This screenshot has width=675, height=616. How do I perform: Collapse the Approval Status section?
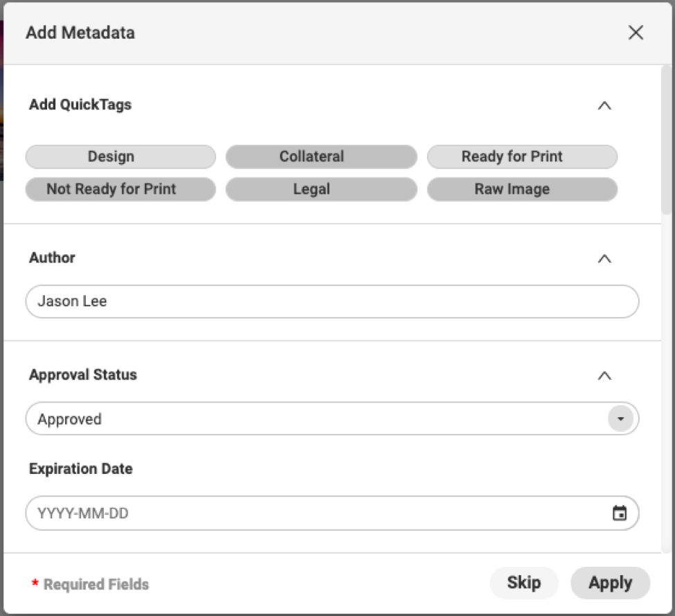(x=604, y=375)
